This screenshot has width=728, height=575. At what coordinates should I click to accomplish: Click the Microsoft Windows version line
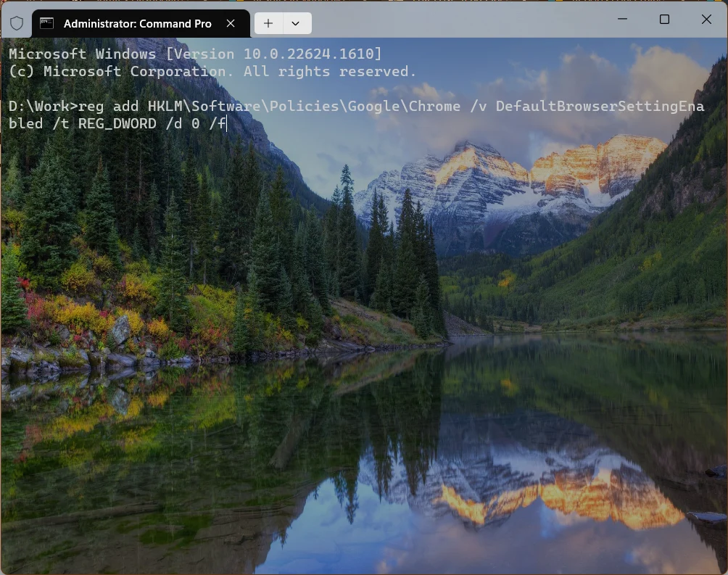(195, 54)
